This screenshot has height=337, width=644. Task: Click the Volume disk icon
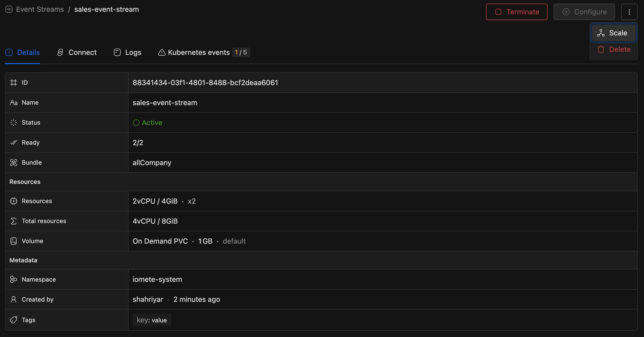point(14,241)
